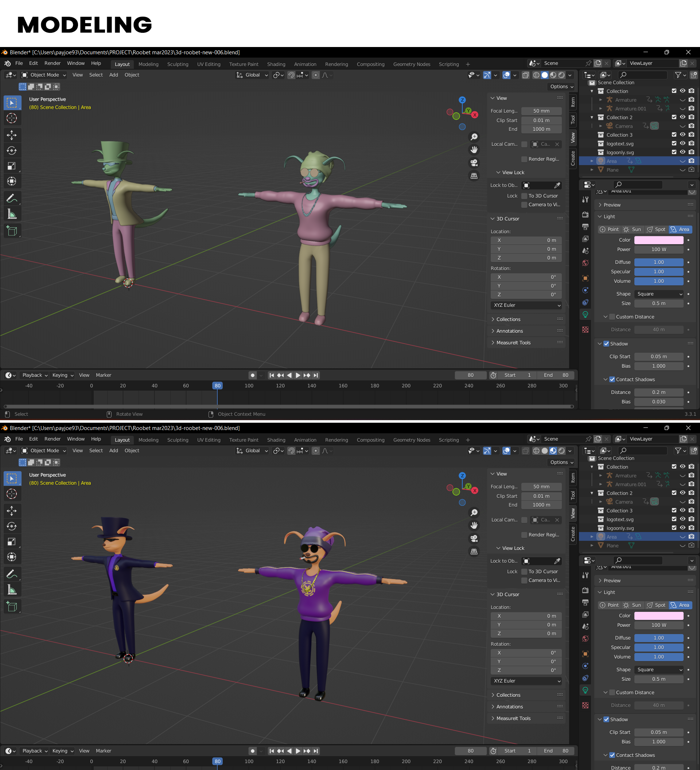Select the Add Cube tool in top window
The image size is (700, 770).
click(12, 231)
